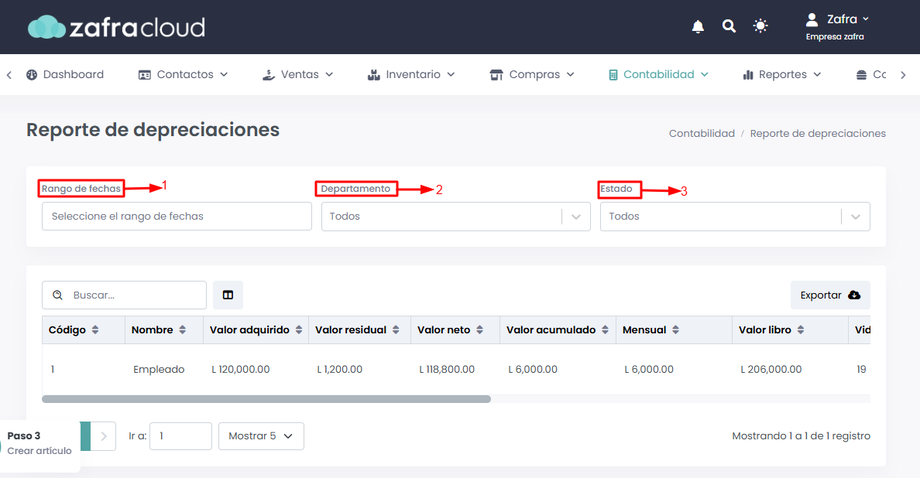Sort by Valor libro column arrows
Image resolution: width=920 pixels, height=478 pixels.
(x=800, y=330)
